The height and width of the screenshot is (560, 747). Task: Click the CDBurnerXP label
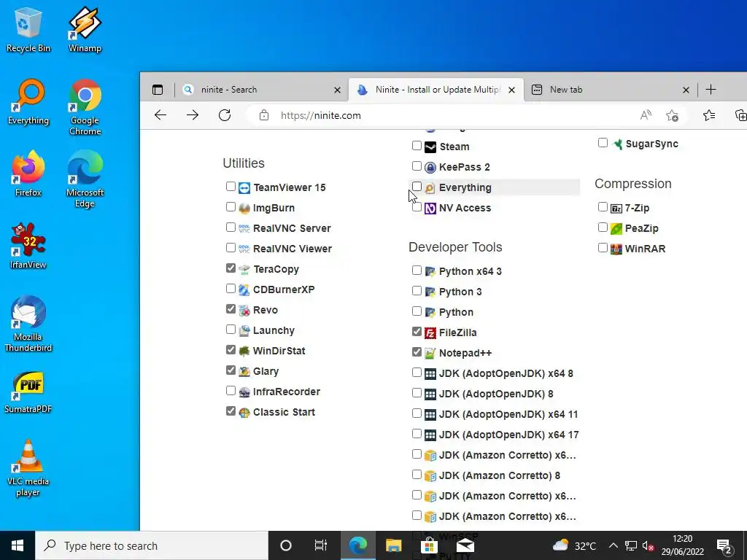pos(284,289)
